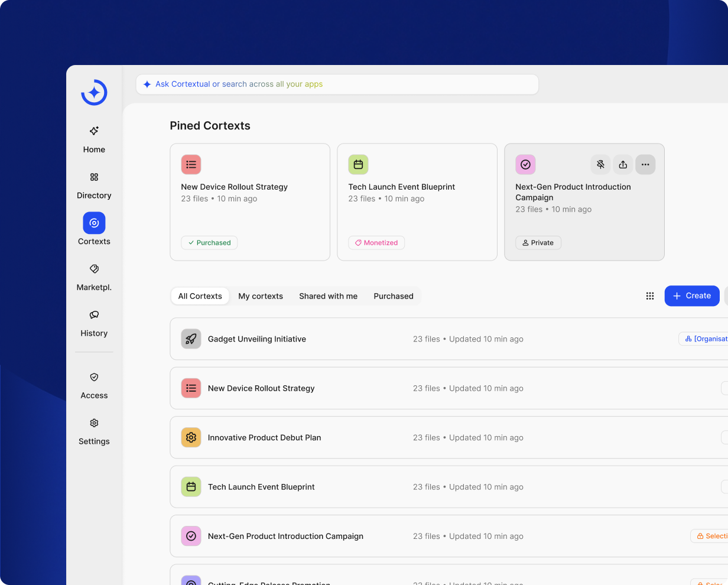Open the pinned Tech Launch Event Blueprint card
Screen dimensions: 728x585
tap(417, 201)
